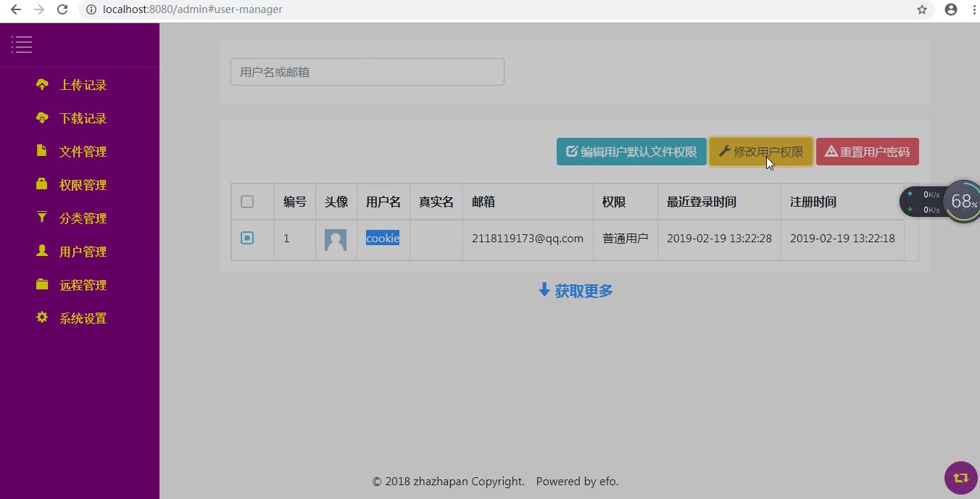Click 编辑用户默认文件权限 button

[631, 152]
